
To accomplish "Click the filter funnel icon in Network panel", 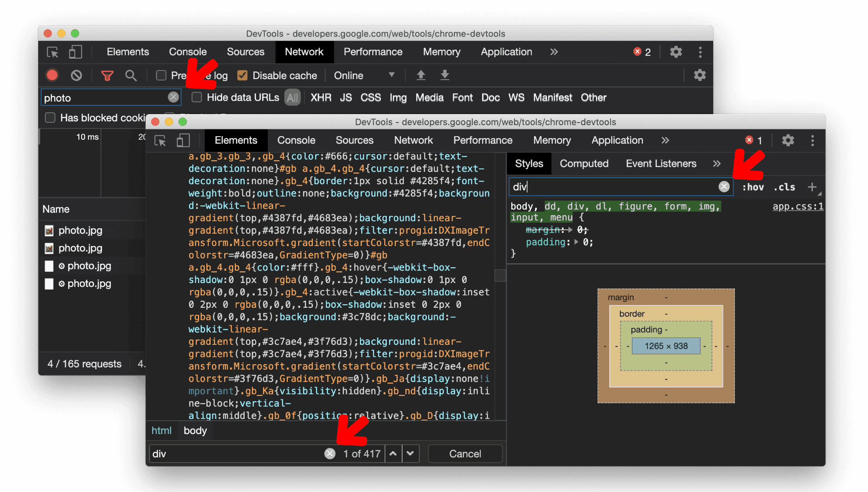I will [x=107, y=76].
